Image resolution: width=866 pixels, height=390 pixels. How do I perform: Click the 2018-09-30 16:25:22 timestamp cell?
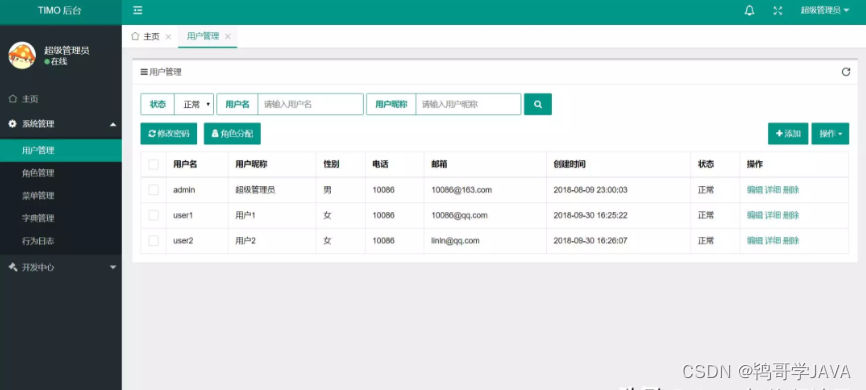pos(590,215)
